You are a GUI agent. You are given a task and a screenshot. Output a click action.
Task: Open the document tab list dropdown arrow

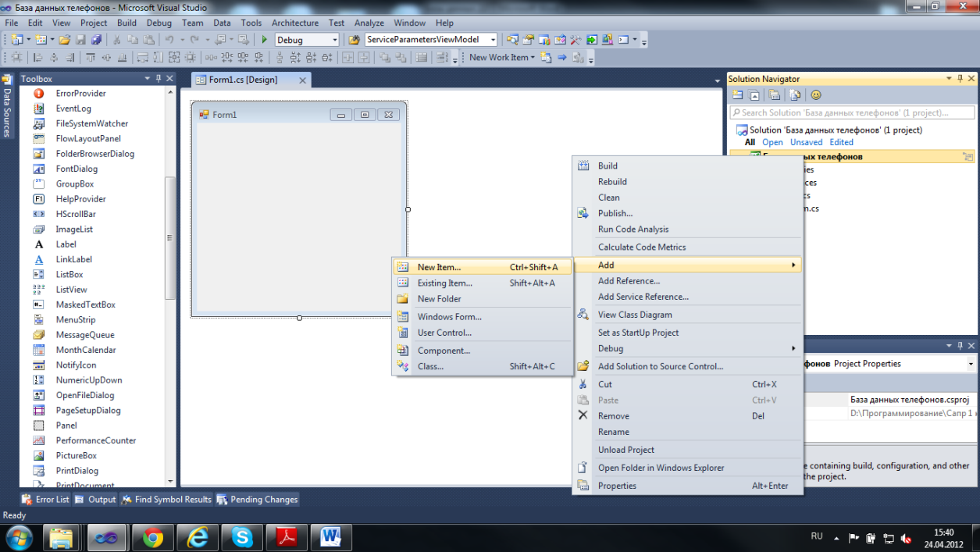coord(718,80)
